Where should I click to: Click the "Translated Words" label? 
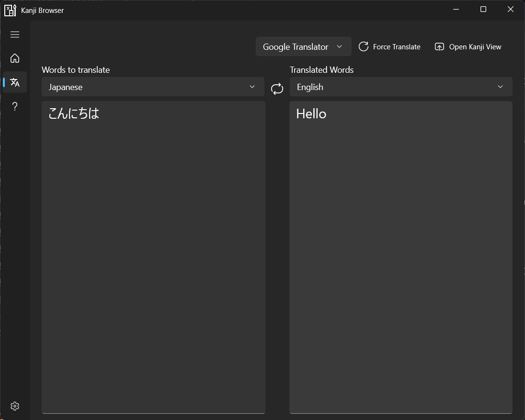tap(321, 70)
